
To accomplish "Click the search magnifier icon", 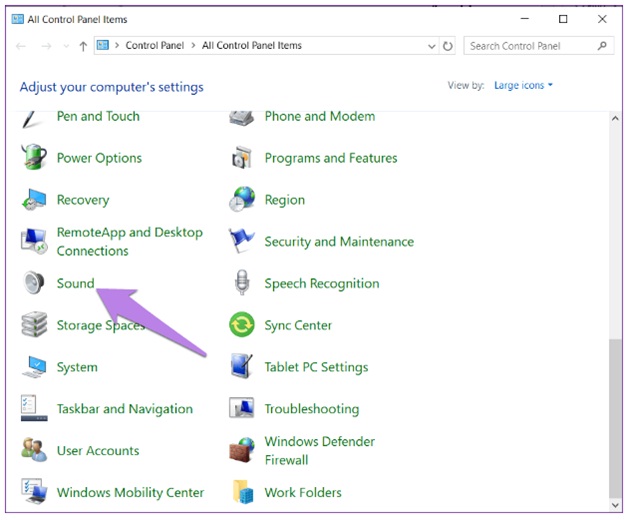I will click(602, 46).
